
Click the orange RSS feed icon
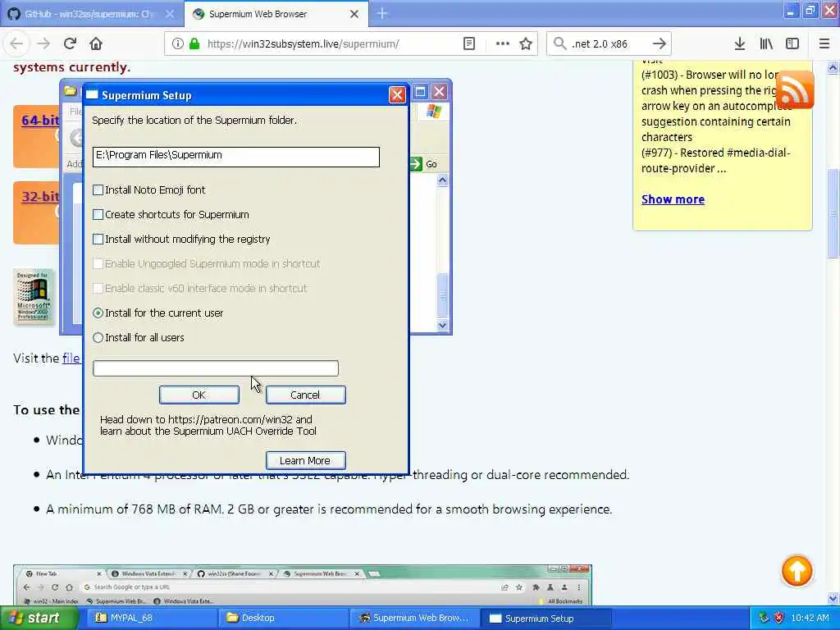(794, 89)
